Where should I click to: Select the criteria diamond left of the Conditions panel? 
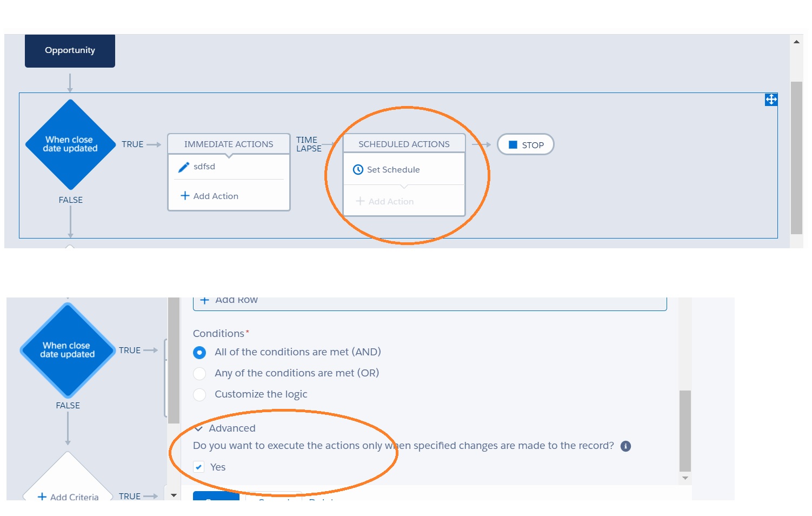(68, 350)
